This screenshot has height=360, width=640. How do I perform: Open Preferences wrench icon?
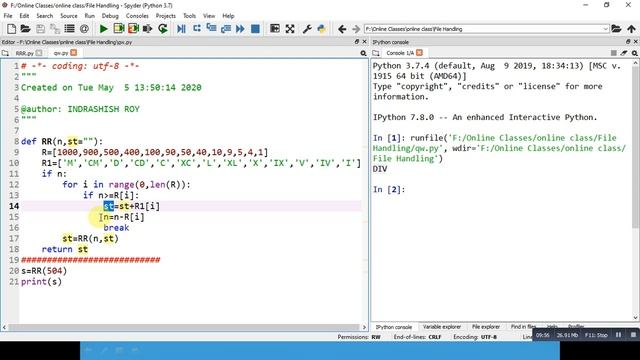point(307,29)
